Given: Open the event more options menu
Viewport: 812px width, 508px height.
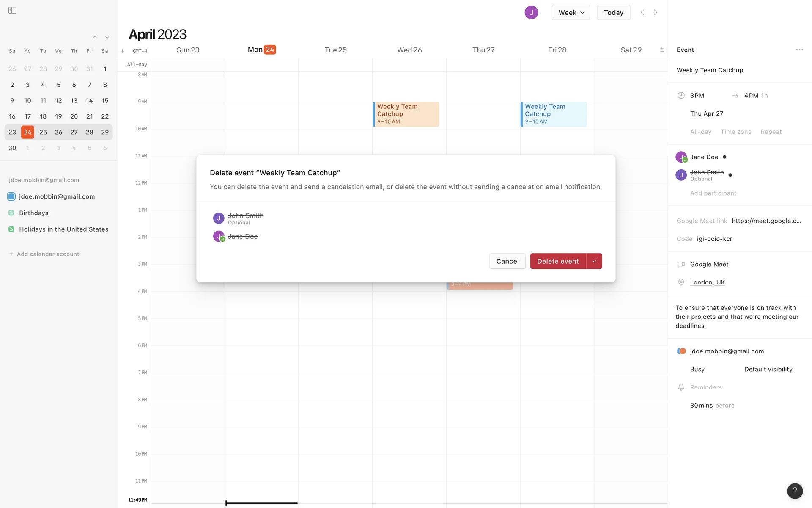Looking at the screenshot, I should (799, 50).
